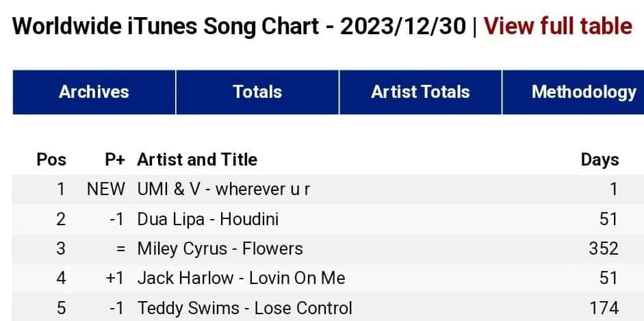Open the Totals tab
This screenshot has height=321, width=644.
coord(257,92)
